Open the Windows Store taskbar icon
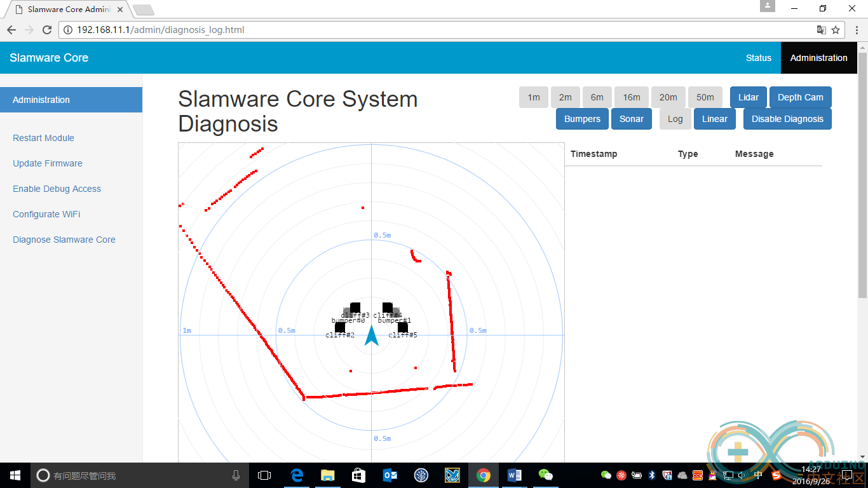 [x=359, y=475]
